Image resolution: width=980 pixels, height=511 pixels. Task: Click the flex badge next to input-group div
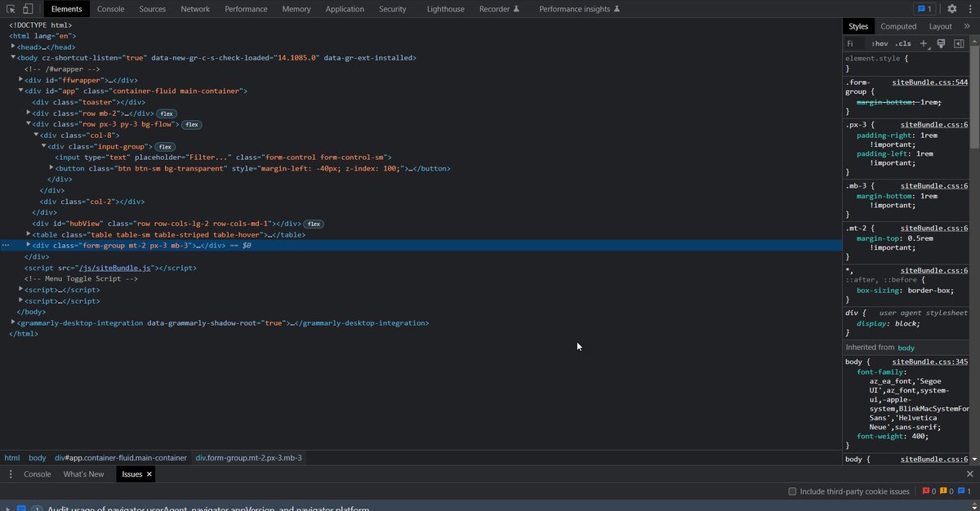[164, 147]
